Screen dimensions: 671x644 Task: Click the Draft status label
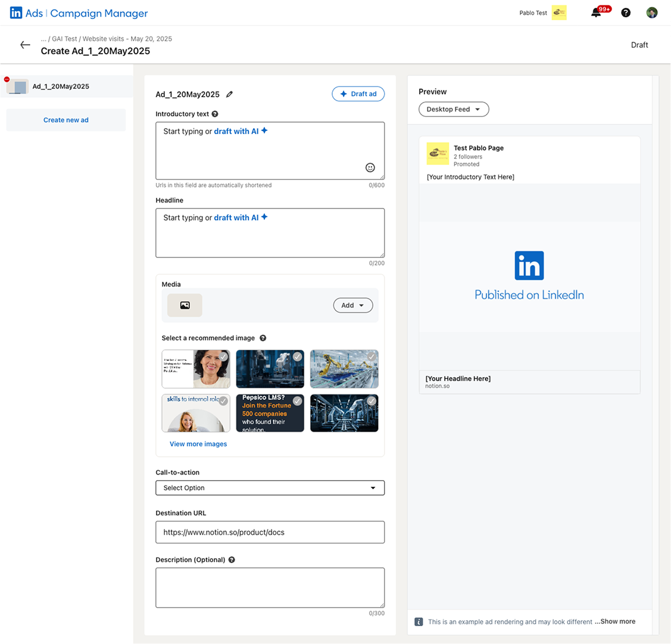pos(639,45)
